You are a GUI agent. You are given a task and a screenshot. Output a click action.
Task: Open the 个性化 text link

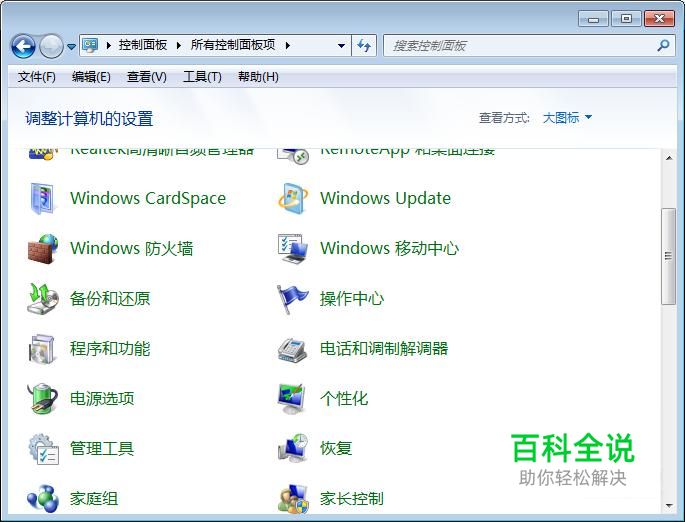tap(344, 398)
